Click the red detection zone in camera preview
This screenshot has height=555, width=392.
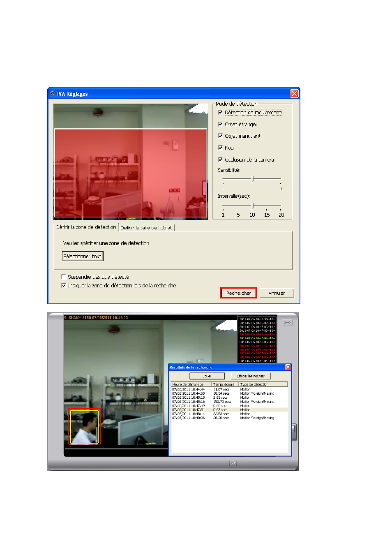point(130,173)
